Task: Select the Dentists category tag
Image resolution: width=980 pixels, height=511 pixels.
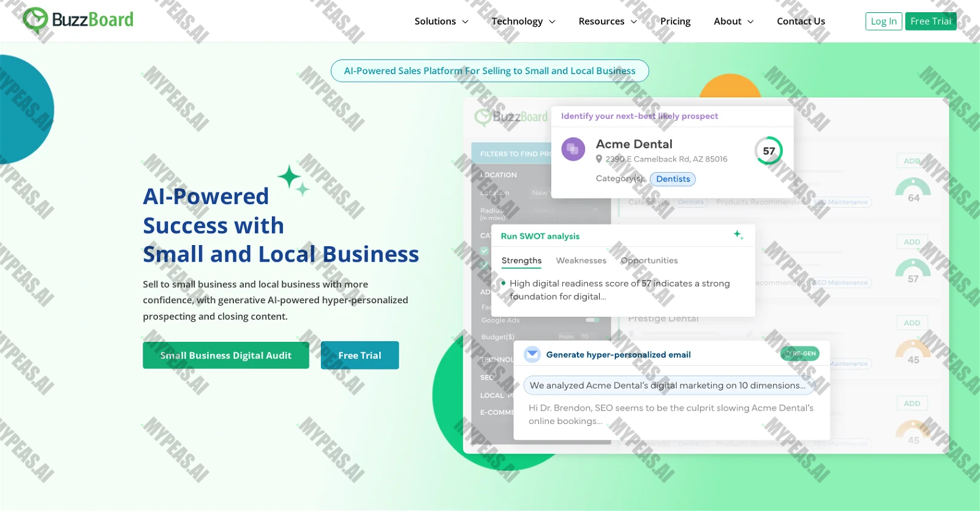Action: (673, 179)
